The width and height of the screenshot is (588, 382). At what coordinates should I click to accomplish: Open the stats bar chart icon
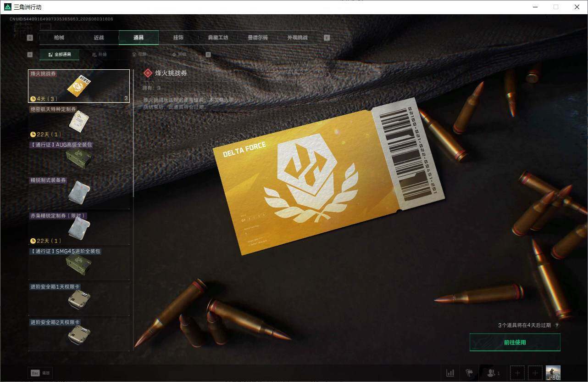pos(450,373)
